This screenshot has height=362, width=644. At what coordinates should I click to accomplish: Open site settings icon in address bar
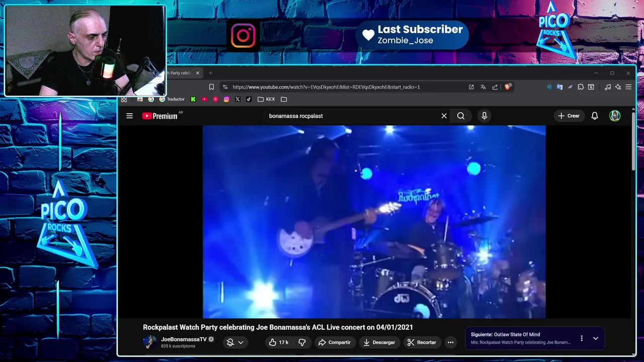(225, 87)
